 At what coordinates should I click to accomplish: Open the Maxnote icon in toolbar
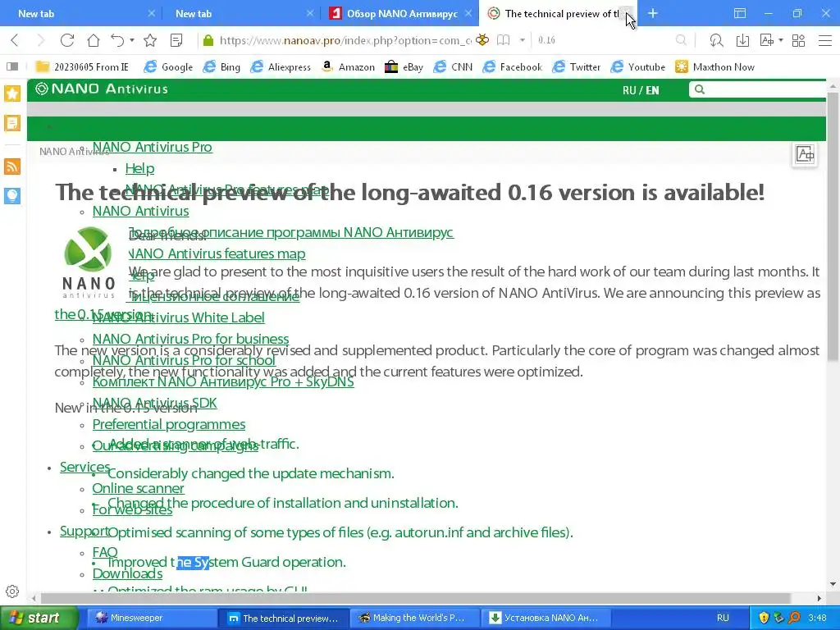[176, 40]
